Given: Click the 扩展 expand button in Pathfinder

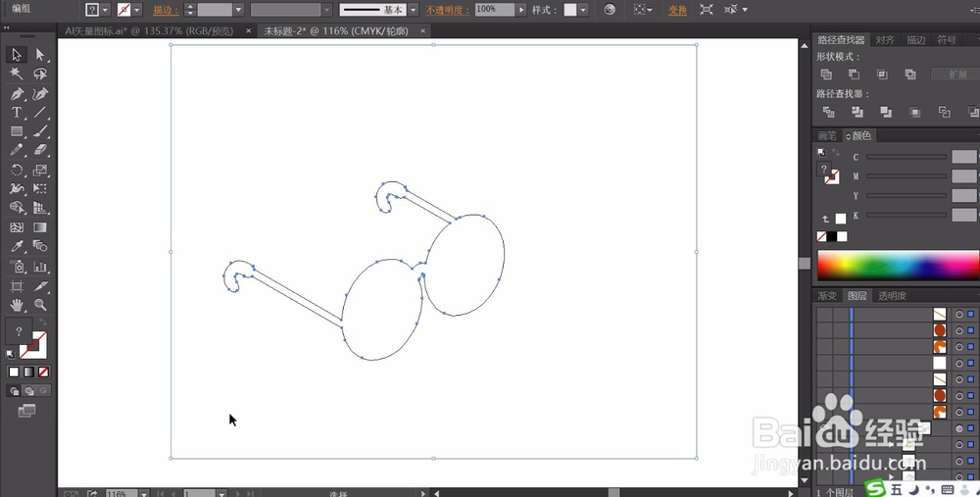Looking at the screenshot, I should 957,75.
